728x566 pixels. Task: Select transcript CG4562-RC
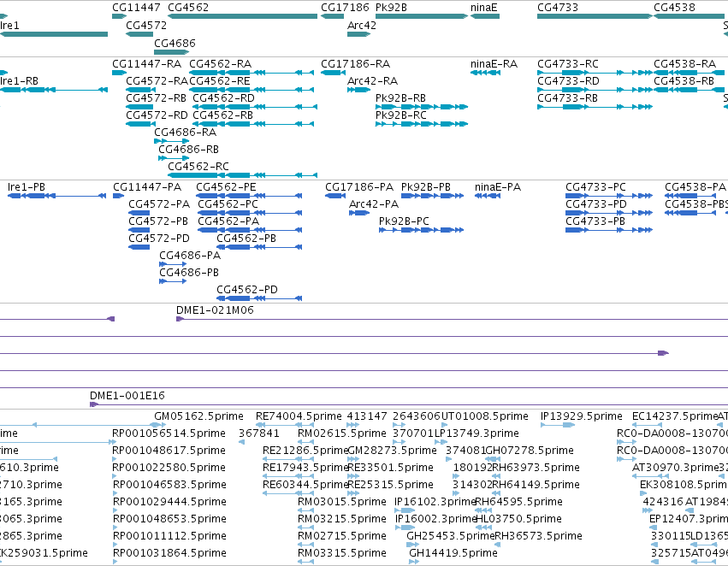pos(198,167)
